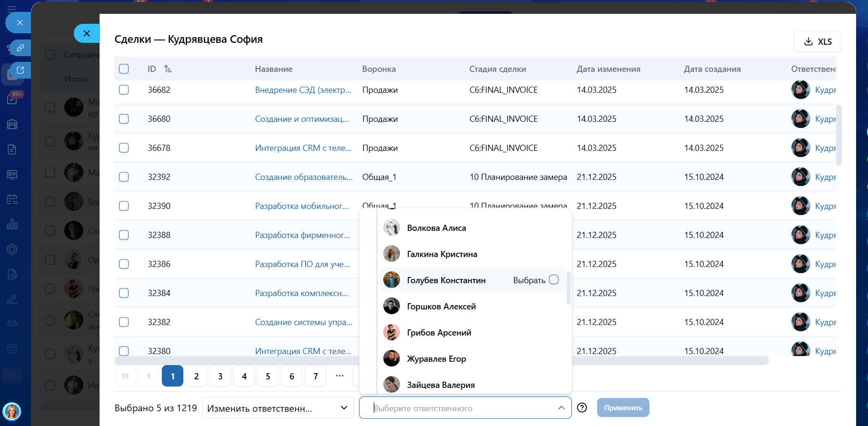Open the deal Создание и оптимизац...
The image size is (868, 426).
click(x=302, y=119)
